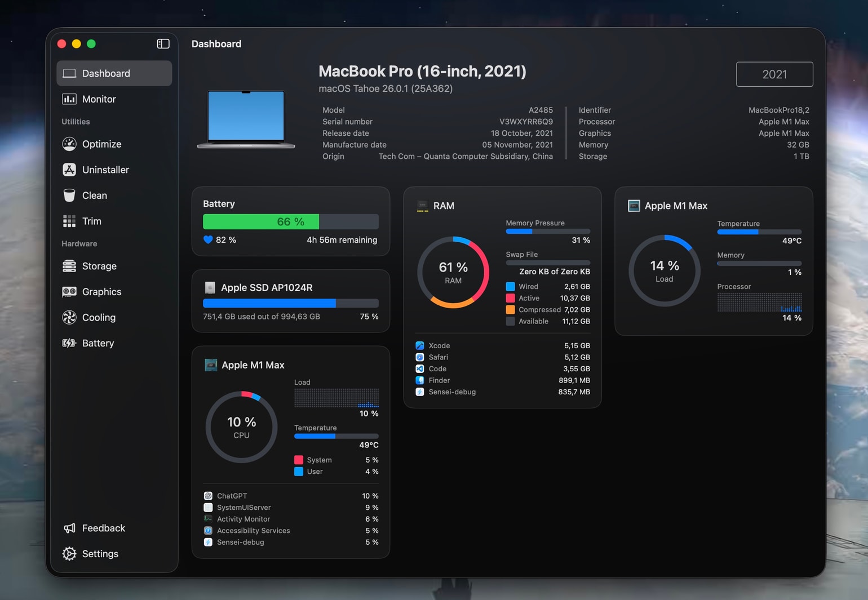Viewport: 868px width, 600px height.
Task: Click the Code icon in RAM list
Action: pos(420,369)
